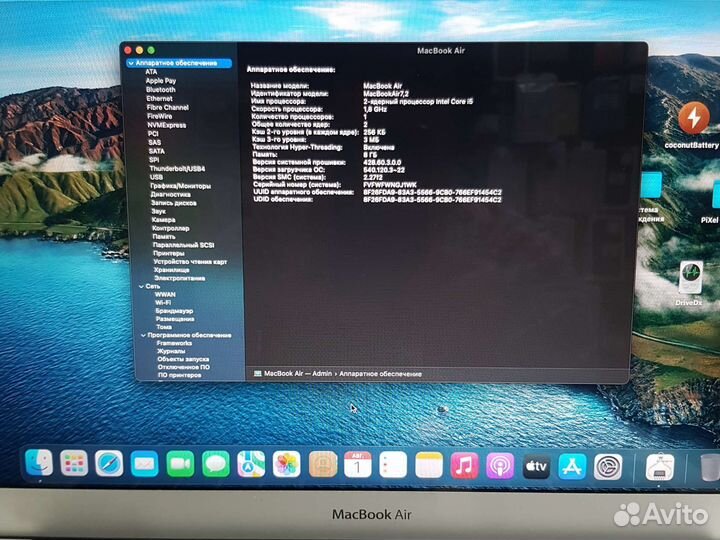Open Photos from the Dock
Screen dimensions: 720x540
[x=287, y=464]
